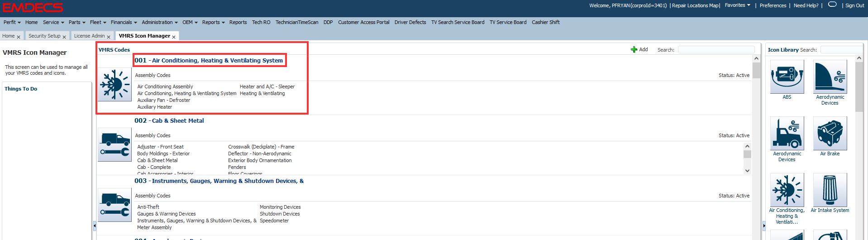The image size is (868, 240).
Task: Collapse the Icon Library panel splitter arrow
Action: click(764, 225)
